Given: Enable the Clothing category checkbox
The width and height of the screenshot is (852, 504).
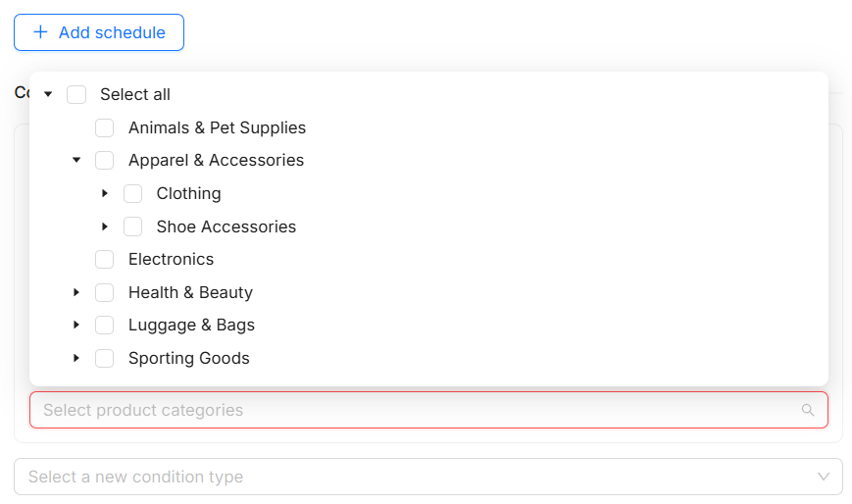Looking at the screenshot, I should coord(133,193).
